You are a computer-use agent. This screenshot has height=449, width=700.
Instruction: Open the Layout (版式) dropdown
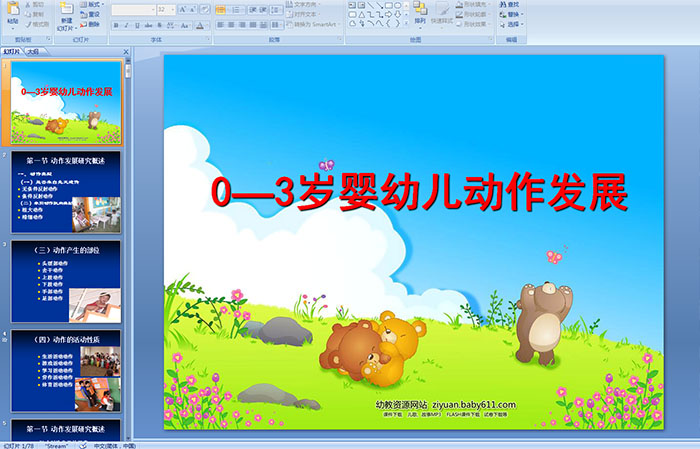(92, 4)
